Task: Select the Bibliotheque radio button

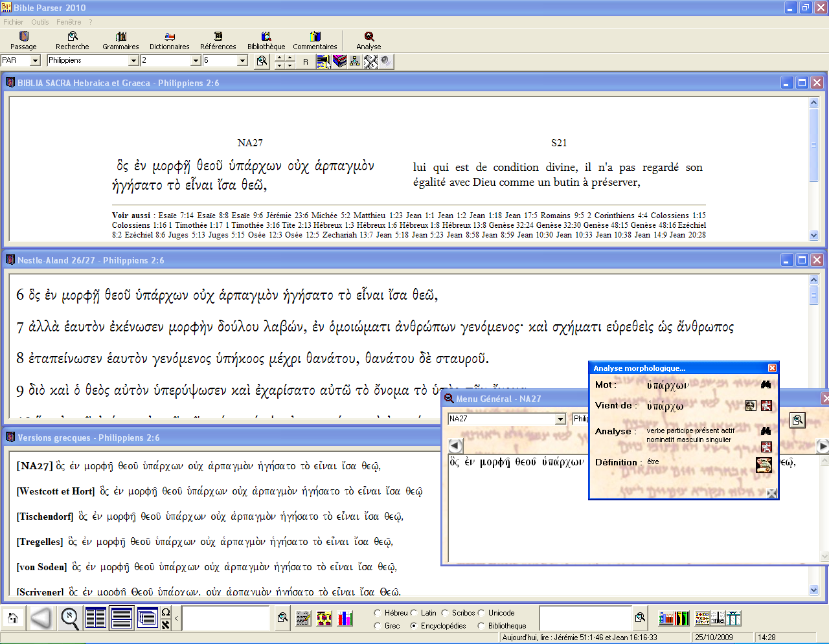Action: [481, 626]
